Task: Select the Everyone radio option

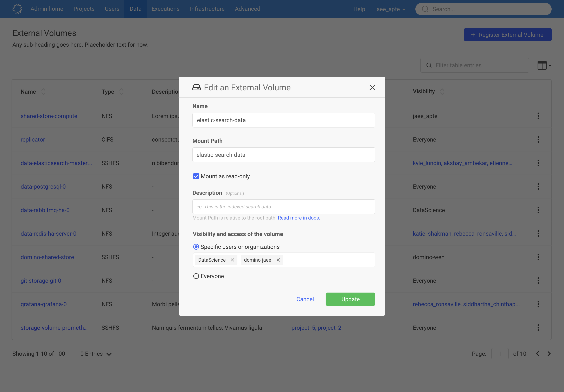Action: tap(196, 276)
